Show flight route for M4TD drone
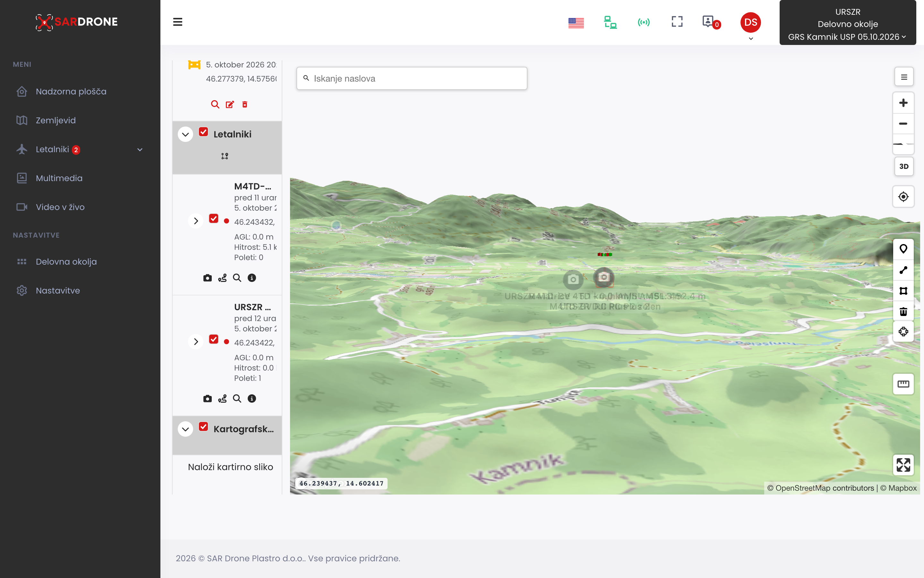Screen dimensions: 924x578 pyautogui.click(x=222, y=278)
